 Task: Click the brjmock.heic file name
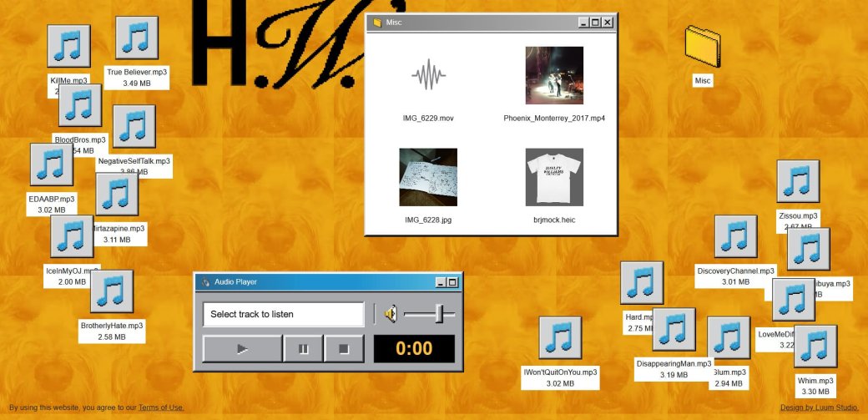tap(554, 220)
